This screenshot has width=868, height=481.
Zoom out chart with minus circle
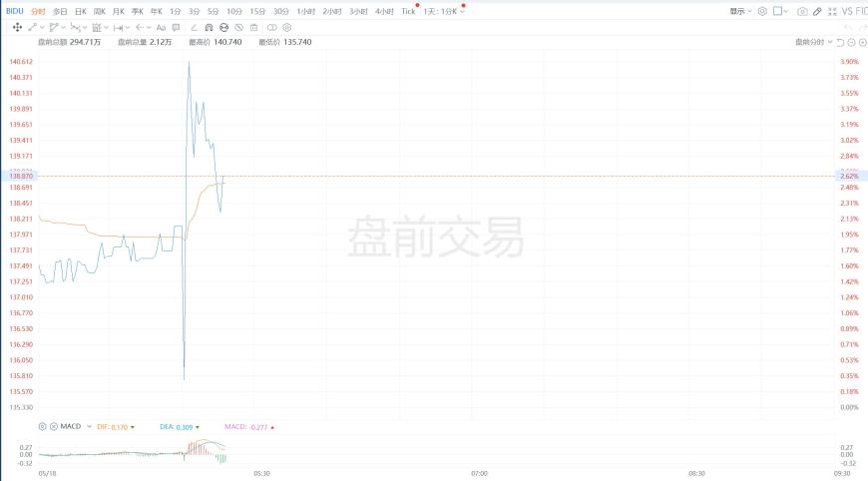pyautogui.click(x=851, y=42)
